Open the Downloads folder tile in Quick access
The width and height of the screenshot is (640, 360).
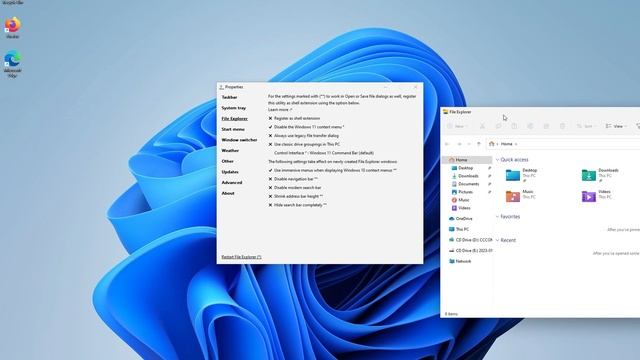600,175
